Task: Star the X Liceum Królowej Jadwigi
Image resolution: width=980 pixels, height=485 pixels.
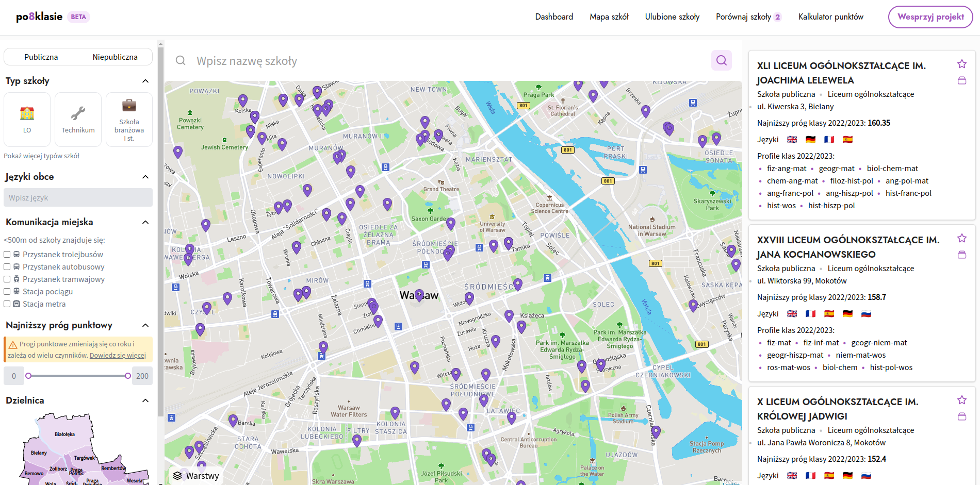Action: pos(961,400)
